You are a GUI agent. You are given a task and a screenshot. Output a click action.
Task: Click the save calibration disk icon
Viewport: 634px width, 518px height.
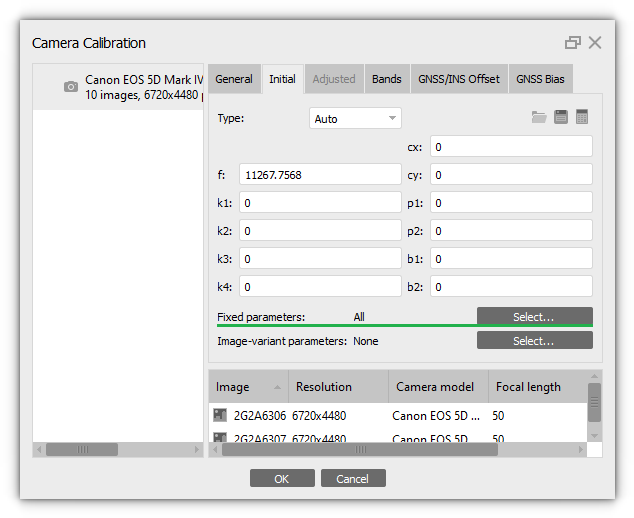(x=561, y=117)
